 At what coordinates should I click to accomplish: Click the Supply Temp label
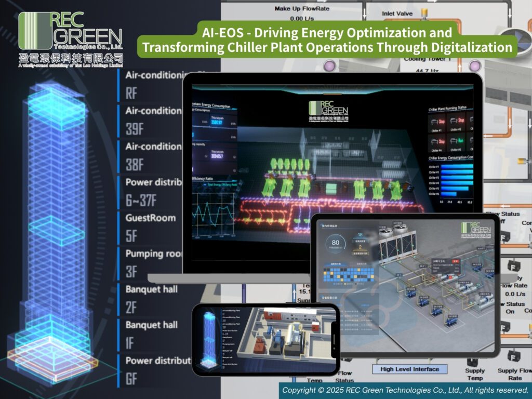point(475,374)
